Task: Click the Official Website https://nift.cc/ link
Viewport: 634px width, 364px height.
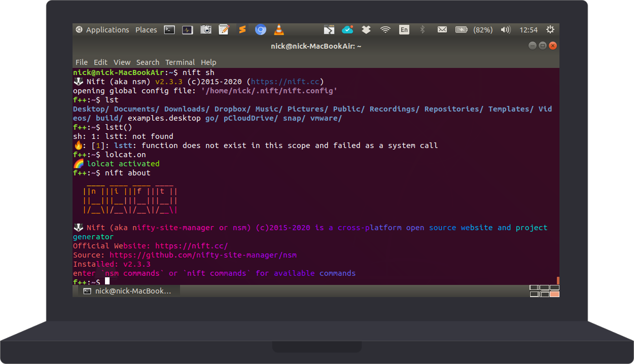Action: [192, 246]
